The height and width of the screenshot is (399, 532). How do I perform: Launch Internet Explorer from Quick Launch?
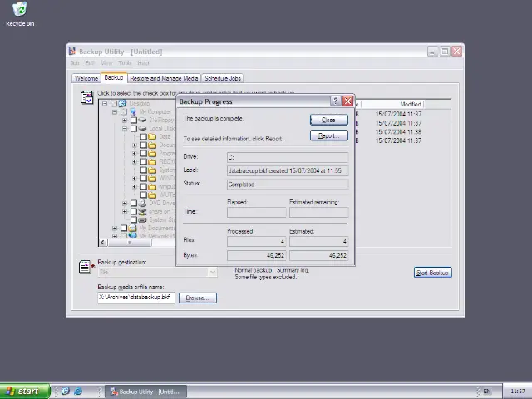(78, 392)
